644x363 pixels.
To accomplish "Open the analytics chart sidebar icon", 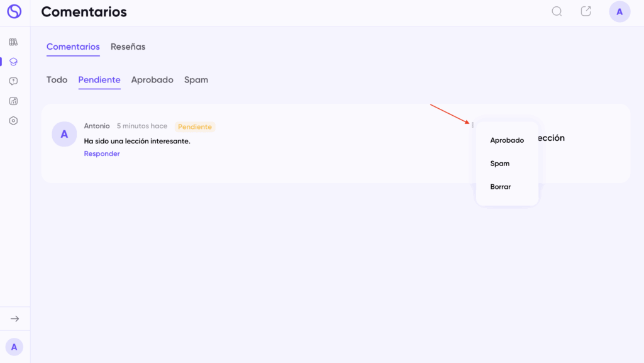I will click(x=14, y=101).
